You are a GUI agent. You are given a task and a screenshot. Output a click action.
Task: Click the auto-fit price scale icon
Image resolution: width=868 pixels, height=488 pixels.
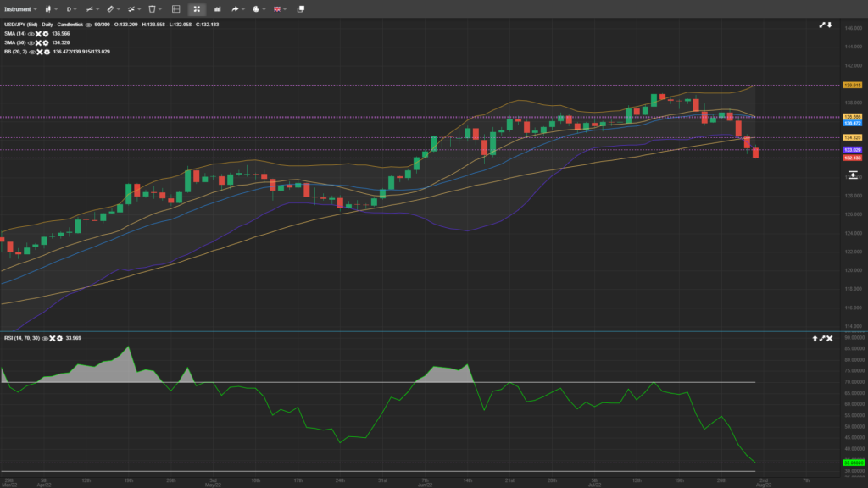click(853, 175)
